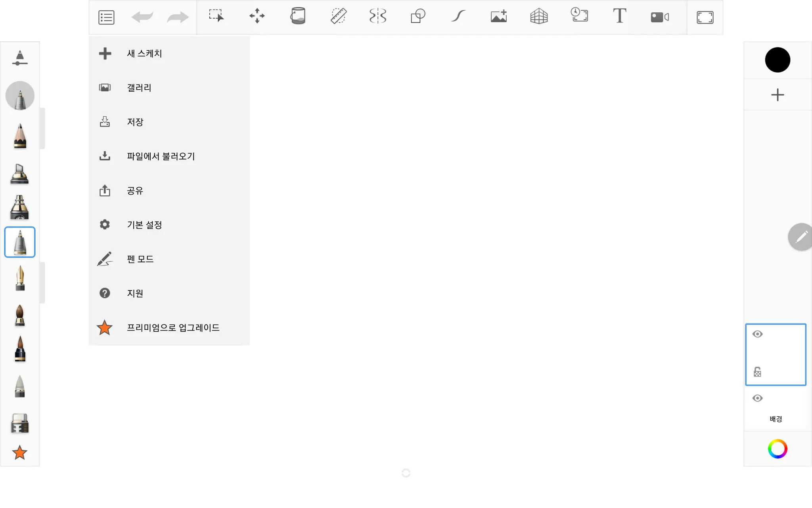Start time-lapse recording camera icon
This screenshot has height=508, width=812.
[659, 17]
